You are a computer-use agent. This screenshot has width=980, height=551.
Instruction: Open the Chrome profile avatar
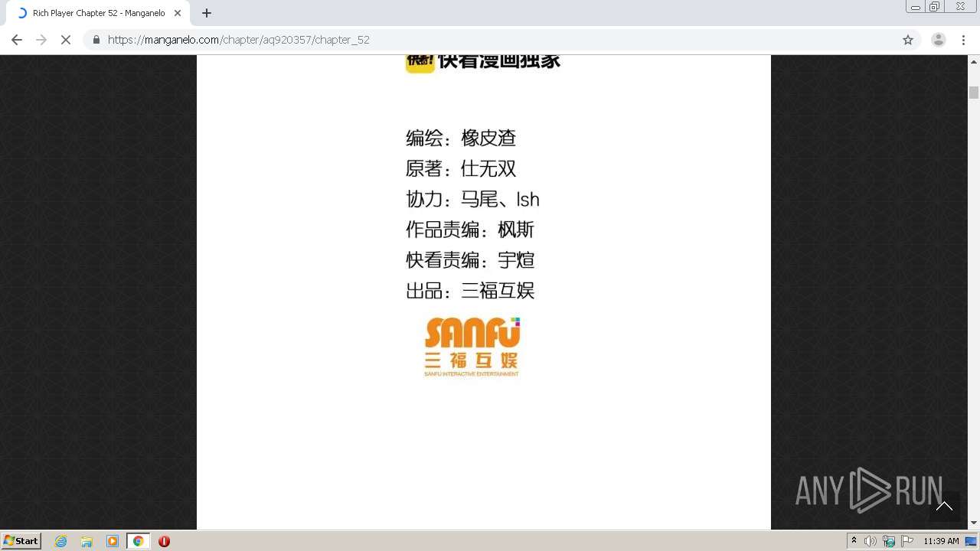[939, 40]
